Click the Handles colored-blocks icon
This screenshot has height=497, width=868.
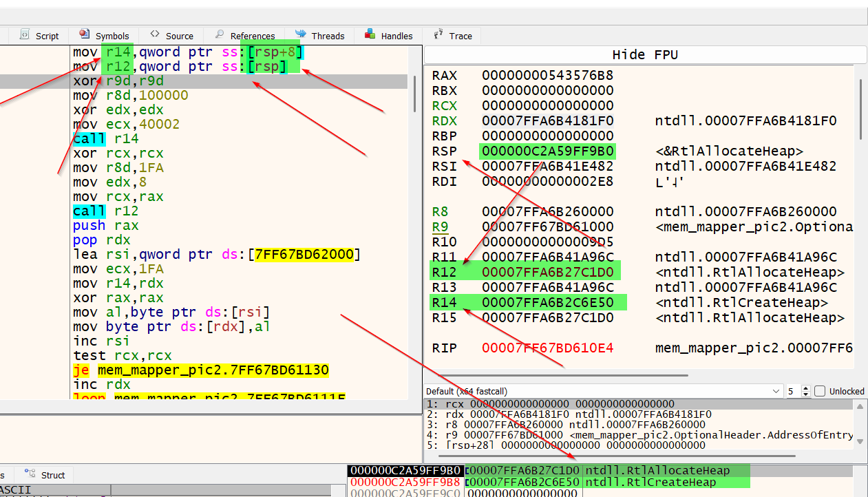tap(370, 35)
